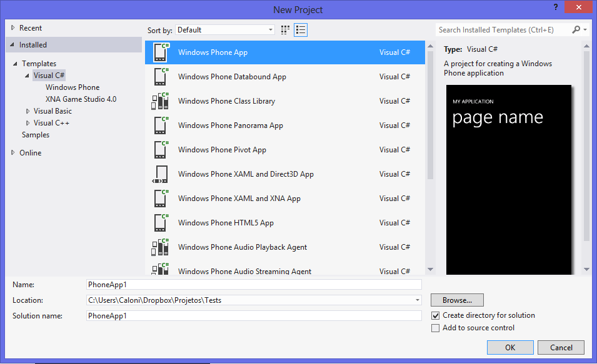This screenshot has width=597, height=364.
Task: Click the Audio Playback Agent template icon
Action: click(161, 247)
